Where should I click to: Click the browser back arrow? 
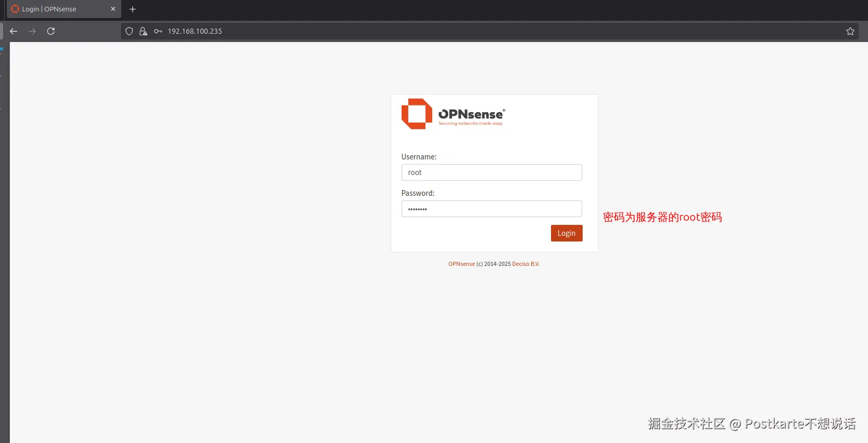click(13, 31)
